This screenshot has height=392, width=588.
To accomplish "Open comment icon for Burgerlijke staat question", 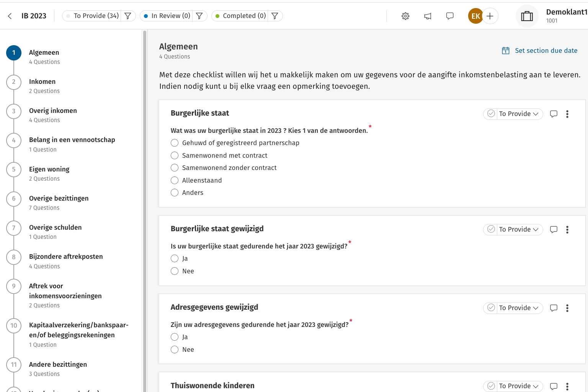I will coord(554,114).
